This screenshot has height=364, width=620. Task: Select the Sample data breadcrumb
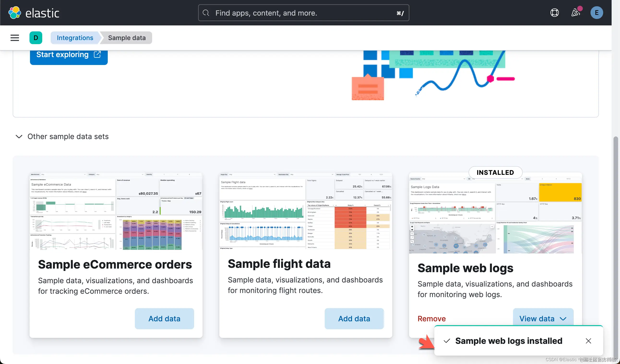pos(127,38)
